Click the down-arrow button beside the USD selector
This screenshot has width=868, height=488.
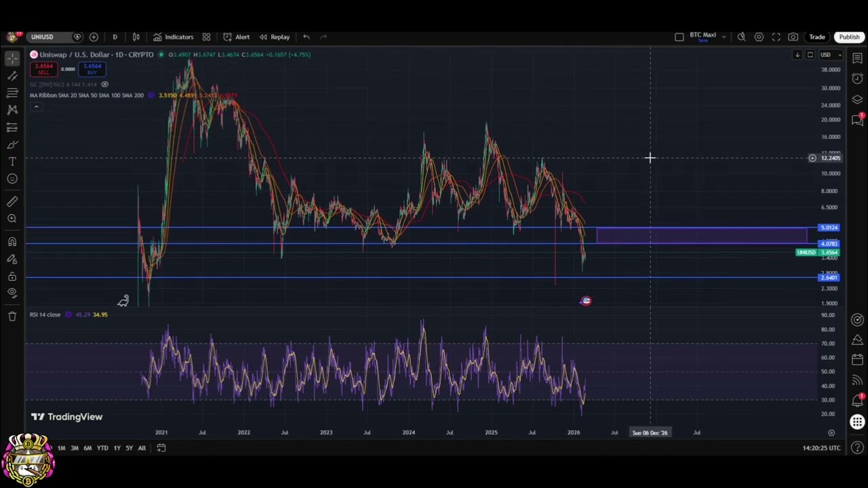797,55
